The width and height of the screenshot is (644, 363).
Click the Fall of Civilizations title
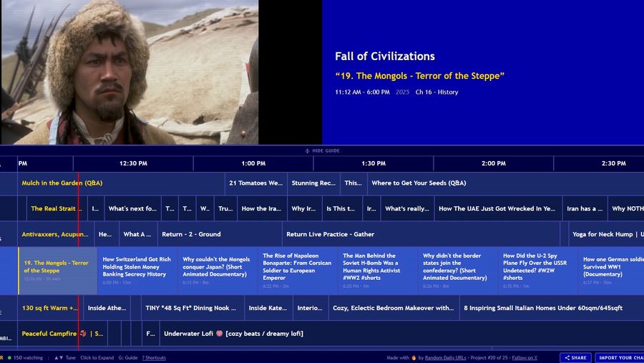click(x=385, y=57)
